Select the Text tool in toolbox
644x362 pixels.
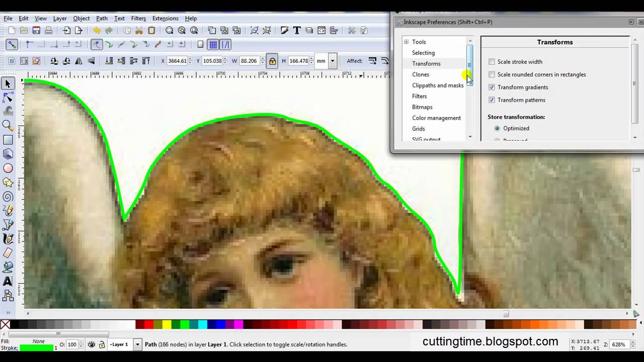coord(8,281)
